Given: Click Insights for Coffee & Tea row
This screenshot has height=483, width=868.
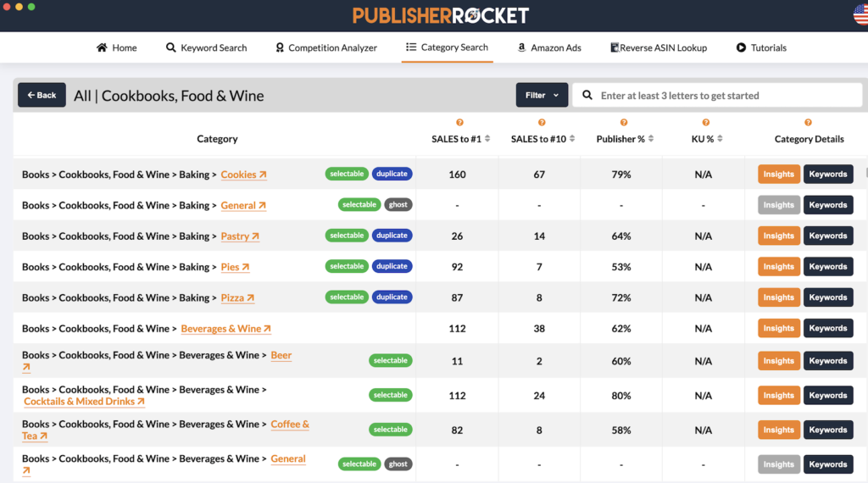Looking at the screenshot, I should coord(778,430).
